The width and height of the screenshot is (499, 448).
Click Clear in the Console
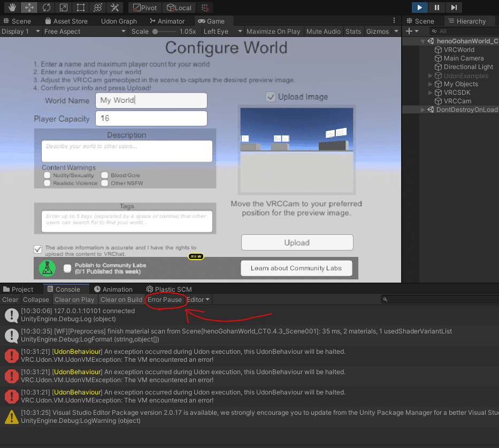pos(10,300)
